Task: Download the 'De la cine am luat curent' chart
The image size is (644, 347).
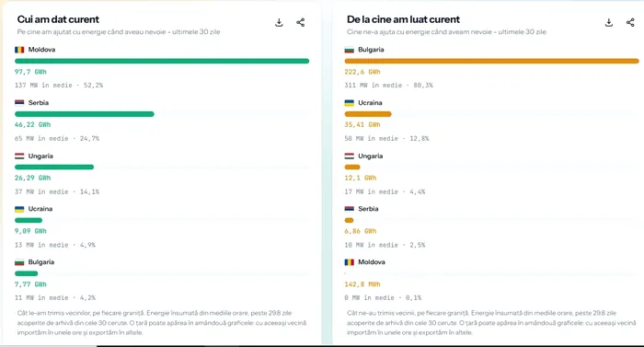Action: 609,23
